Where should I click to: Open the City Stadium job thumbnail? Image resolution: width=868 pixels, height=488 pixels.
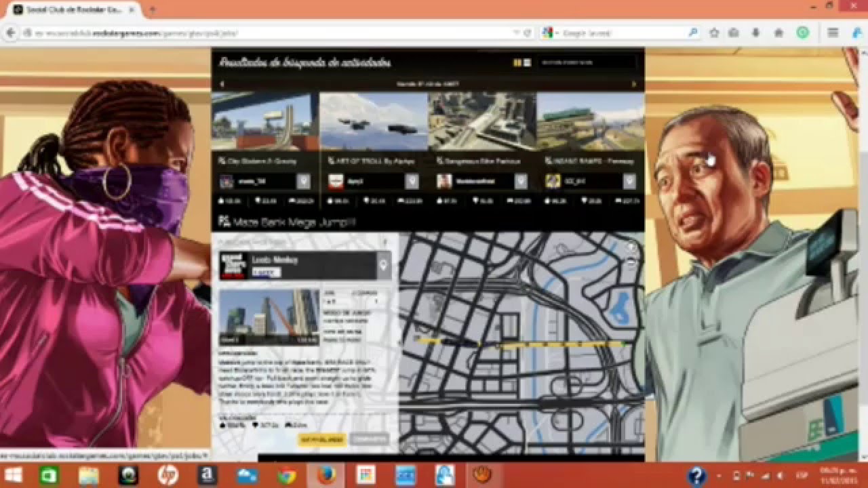[x=265, y=122]
